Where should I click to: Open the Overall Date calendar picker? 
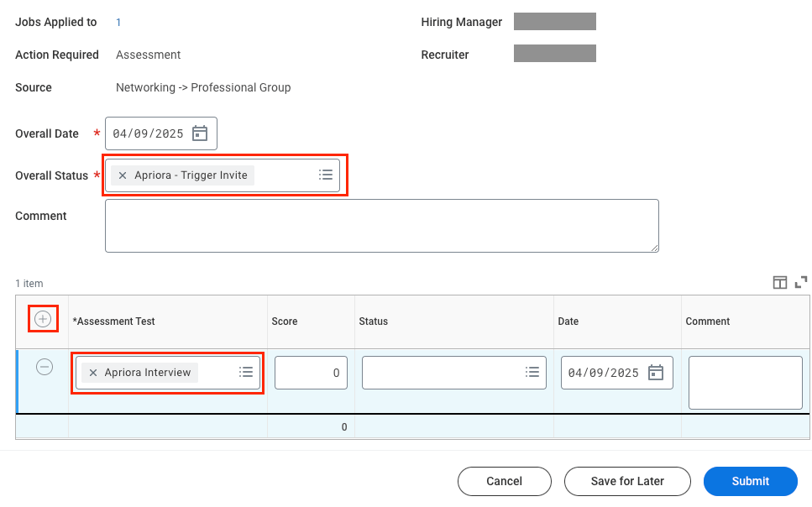(x=200, y=133)
